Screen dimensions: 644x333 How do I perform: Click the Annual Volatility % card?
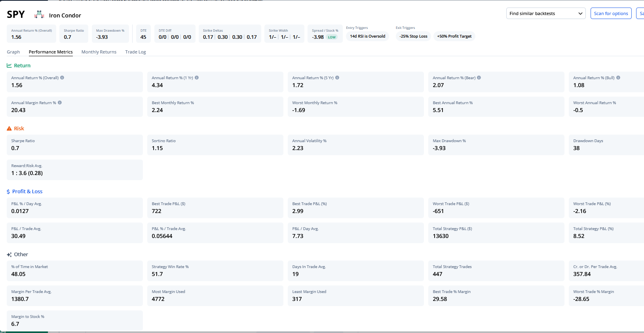click(356, 145)
